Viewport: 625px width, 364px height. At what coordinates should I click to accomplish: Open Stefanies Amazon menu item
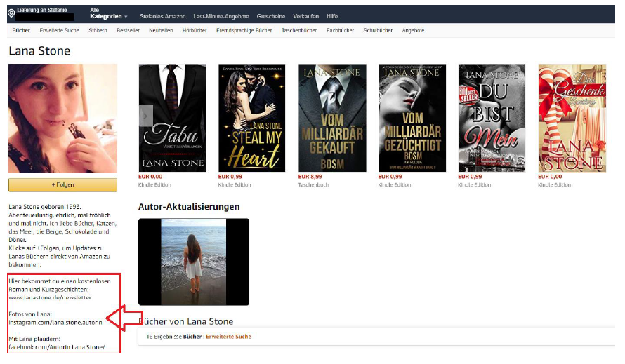(x=163, y=16)
